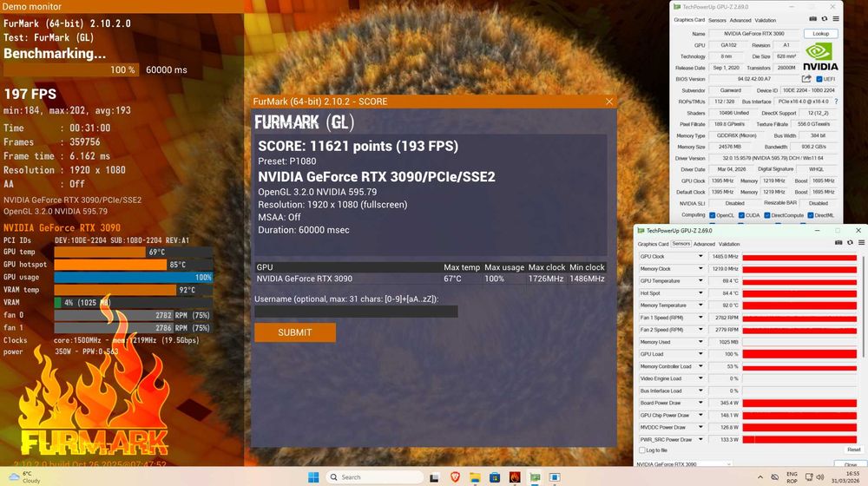Click the GPU Load red sensor graph

tap(799, 354)
